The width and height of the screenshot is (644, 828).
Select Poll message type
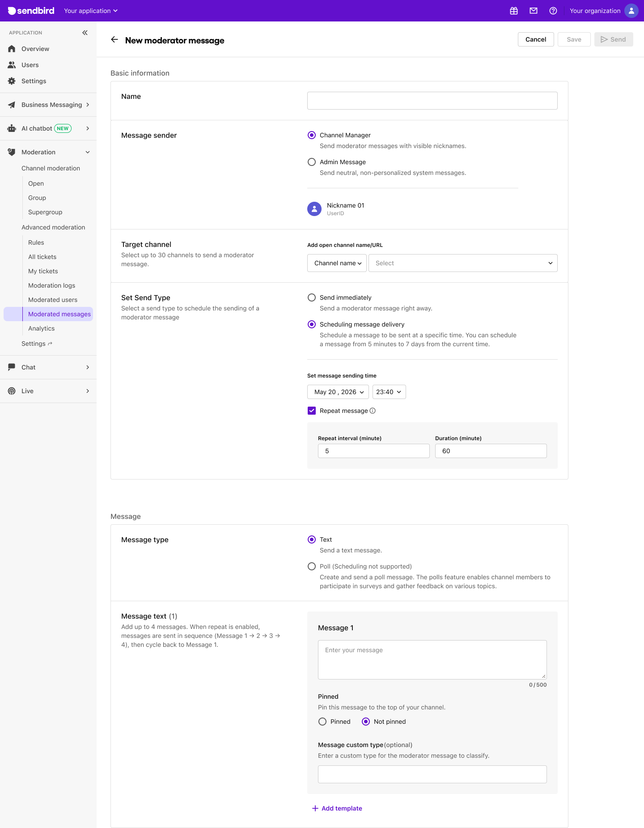pos(312,566)
